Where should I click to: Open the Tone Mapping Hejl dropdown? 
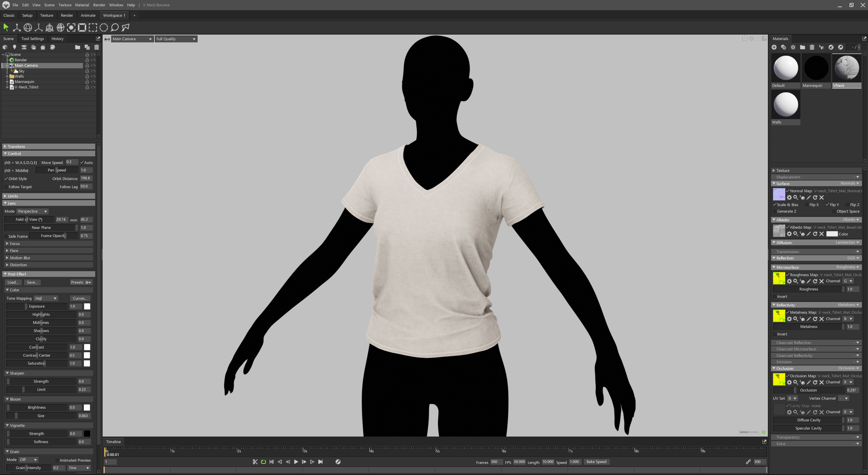tap(46, 298)
